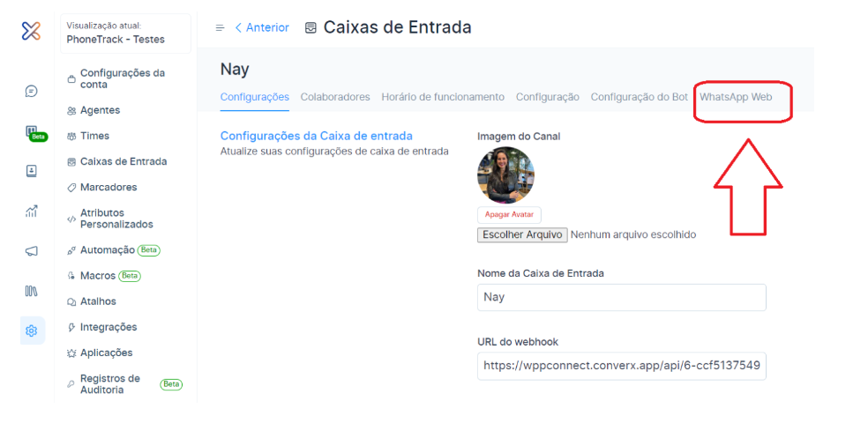Toggle the hamburger menu icon beside Anterior
868x446 pixels.
click(x=220, y=28)
